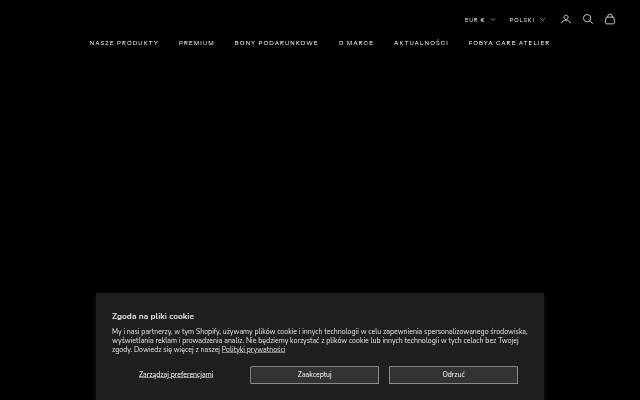Go to BONY PODARUNKOWE

click(x=276, y=43)
